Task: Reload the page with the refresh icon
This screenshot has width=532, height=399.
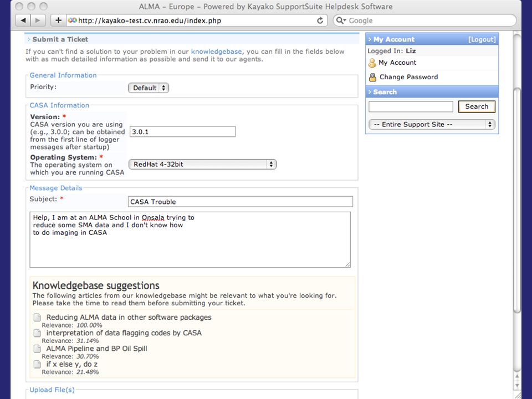Action: [320, 21]
